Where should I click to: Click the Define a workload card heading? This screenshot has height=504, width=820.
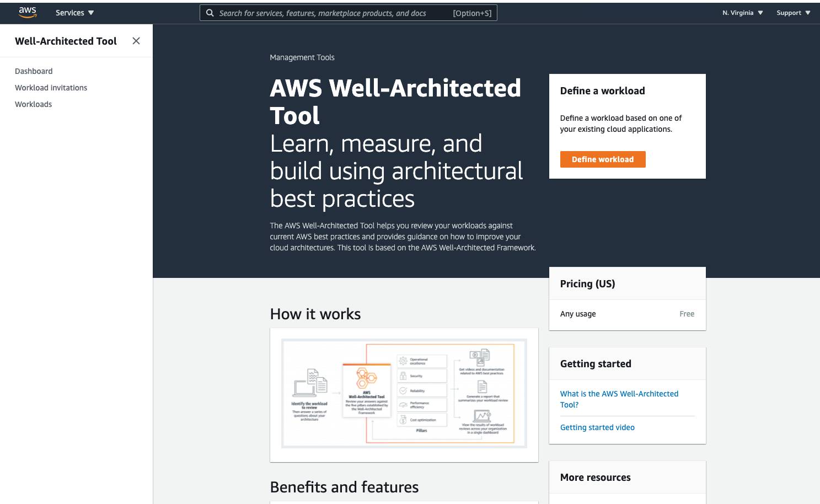tap(602, 91)
